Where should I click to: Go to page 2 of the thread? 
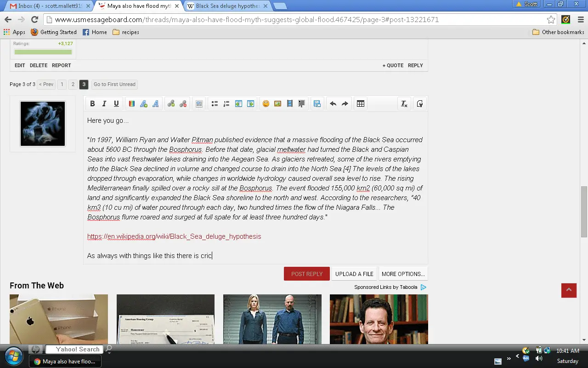coord(73,85)
